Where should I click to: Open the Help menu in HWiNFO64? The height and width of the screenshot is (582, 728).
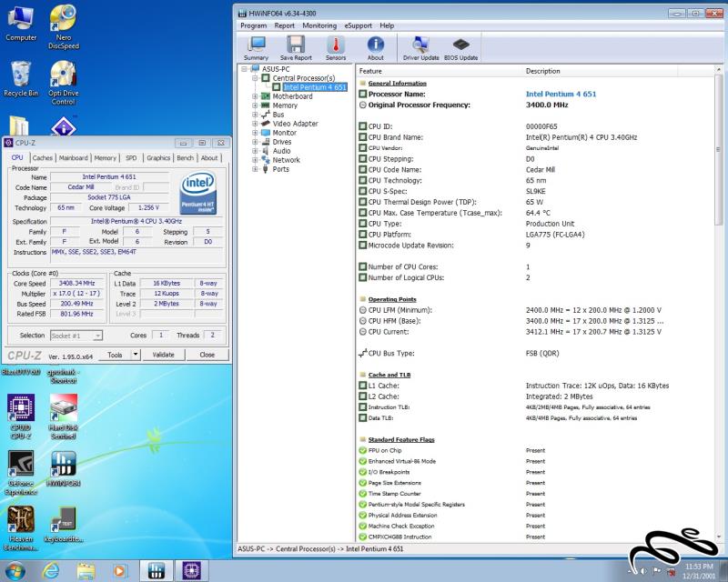click(387, 25)
